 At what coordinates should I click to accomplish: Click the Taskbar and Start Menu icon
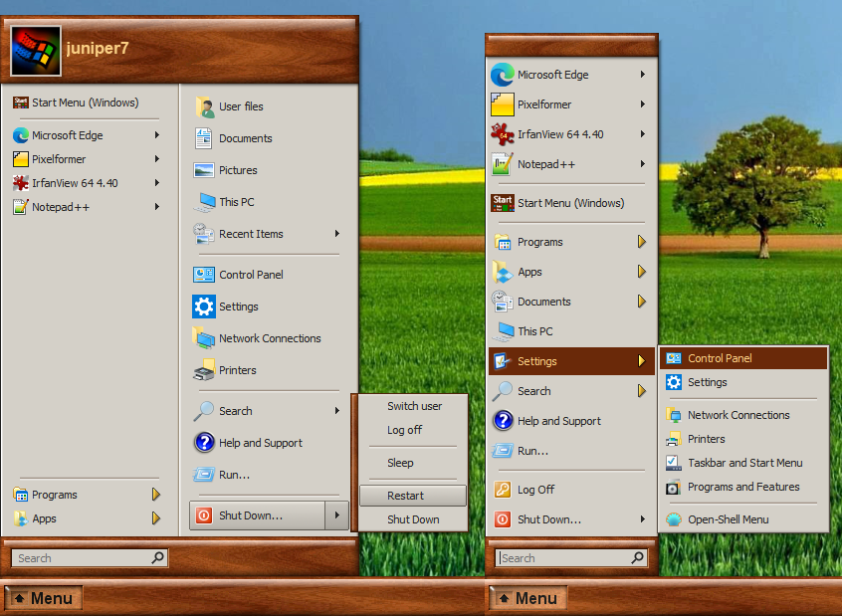tap(674, 463)
